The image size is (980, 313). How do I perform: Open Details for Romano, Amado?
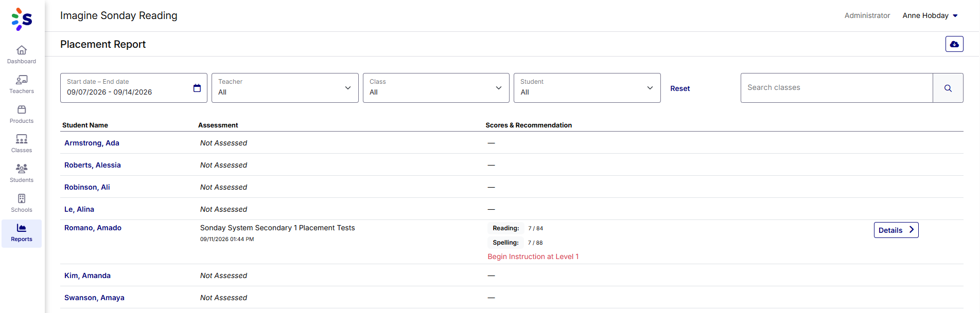click(x=896, y=230)
